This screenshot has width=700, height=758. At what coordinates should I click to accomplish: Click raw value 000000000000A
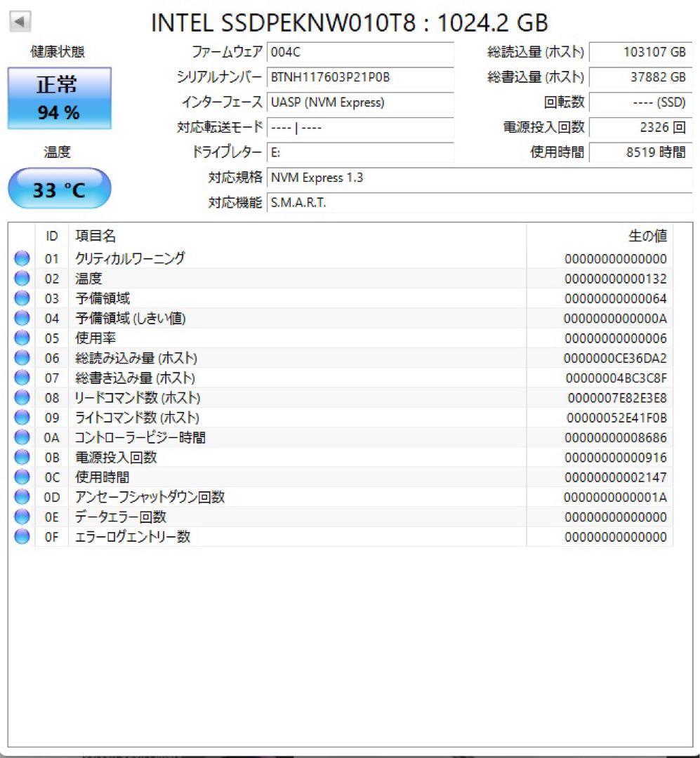click(x=615, y=319)
